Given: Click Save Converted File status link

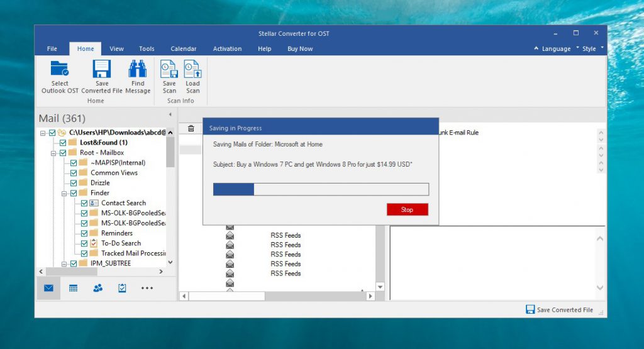Looking at the screenshot, I should [x=565, y=310].
